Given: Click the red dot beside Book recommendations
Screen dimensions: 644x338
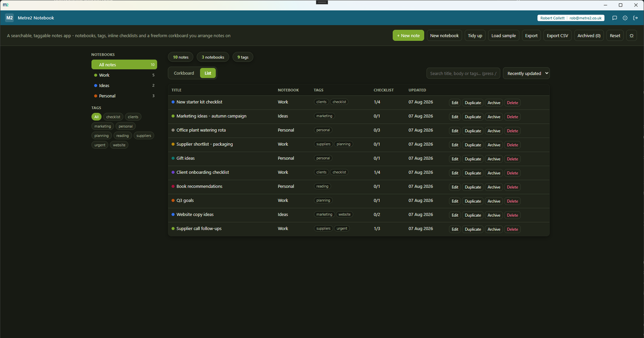Looking at the screenshot, I should 173,186.
